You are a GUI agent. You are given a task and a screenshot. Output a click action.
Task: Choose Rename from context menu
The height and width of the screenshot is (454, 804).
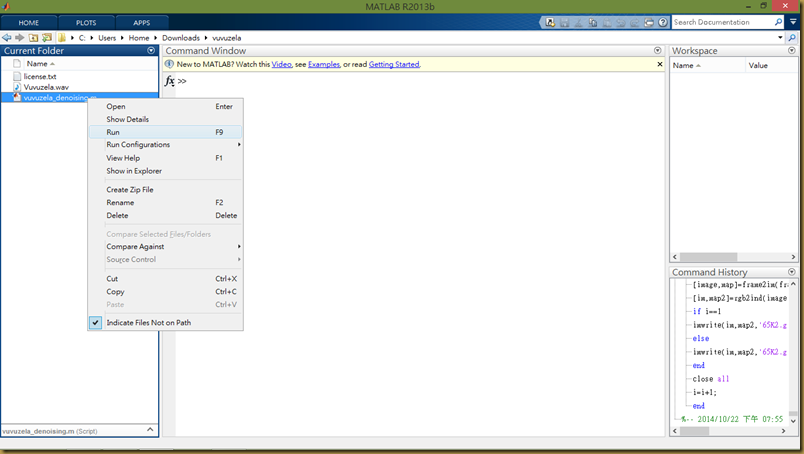pos(165,203)
